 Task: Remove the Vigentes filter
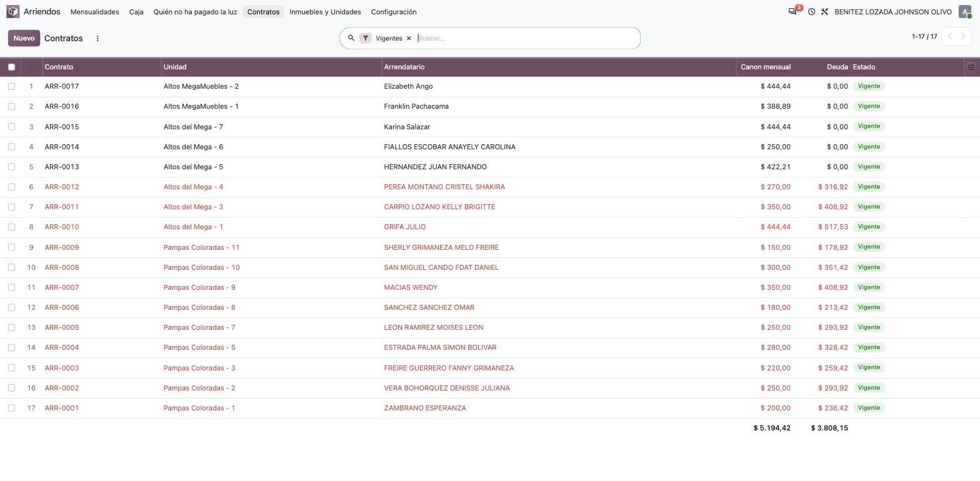tap(409, 38)
